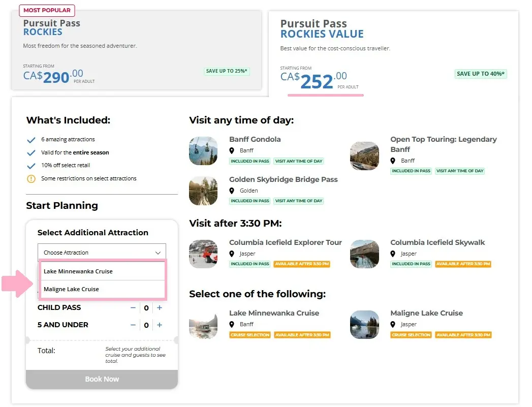Open Columbia Icefield Explorer Tour thumbnail
This screenshot has width=532, height=407.
point(203,254)
